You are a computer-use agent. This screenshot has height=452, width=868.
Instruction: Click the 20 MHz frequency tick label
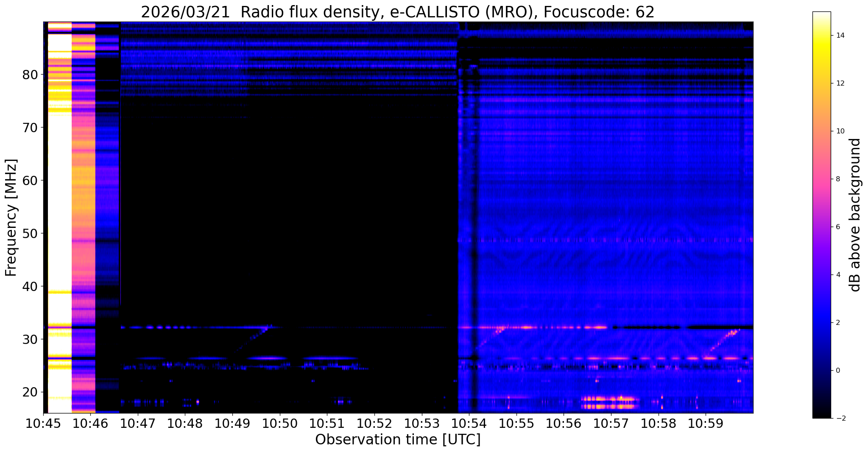[x=30, y=392]
